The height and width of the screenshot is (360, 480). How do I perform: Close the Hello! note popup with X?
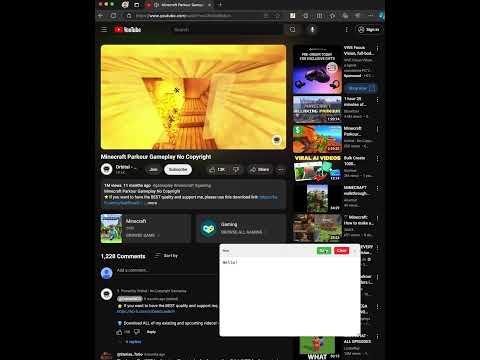click(355, 251)
